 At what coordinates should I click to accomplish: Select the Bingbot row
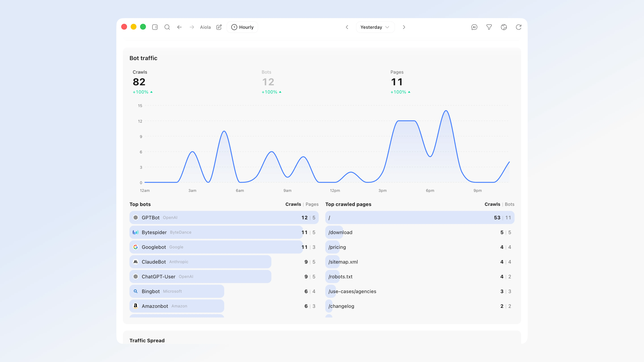pos(224,291)
